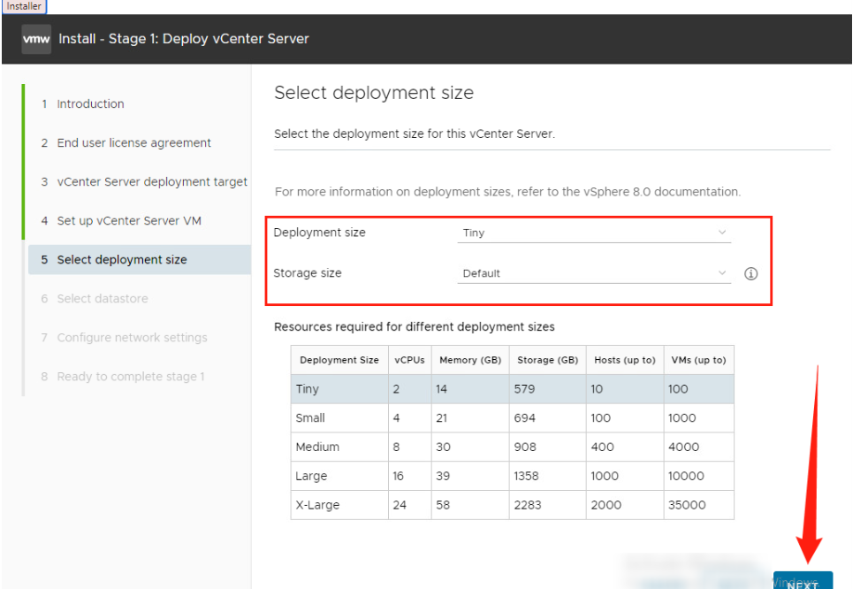
Task: Click the VMware logo icon
Action: 35,39
